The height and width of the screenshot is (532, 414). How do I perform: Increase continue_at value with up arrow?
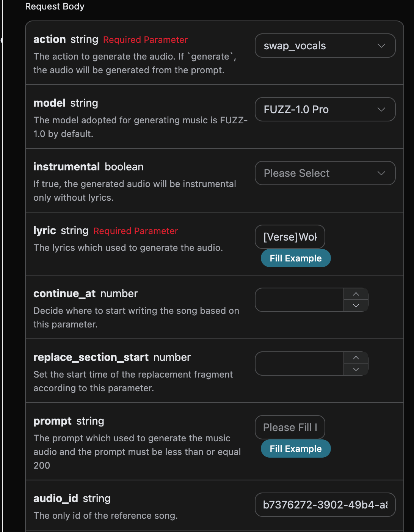(x=356, y=294)
